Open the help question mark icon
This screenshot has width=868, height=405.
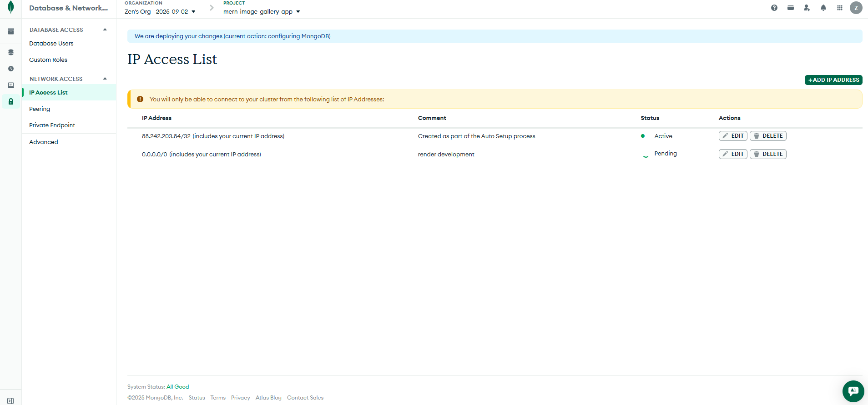click(774, 8)
